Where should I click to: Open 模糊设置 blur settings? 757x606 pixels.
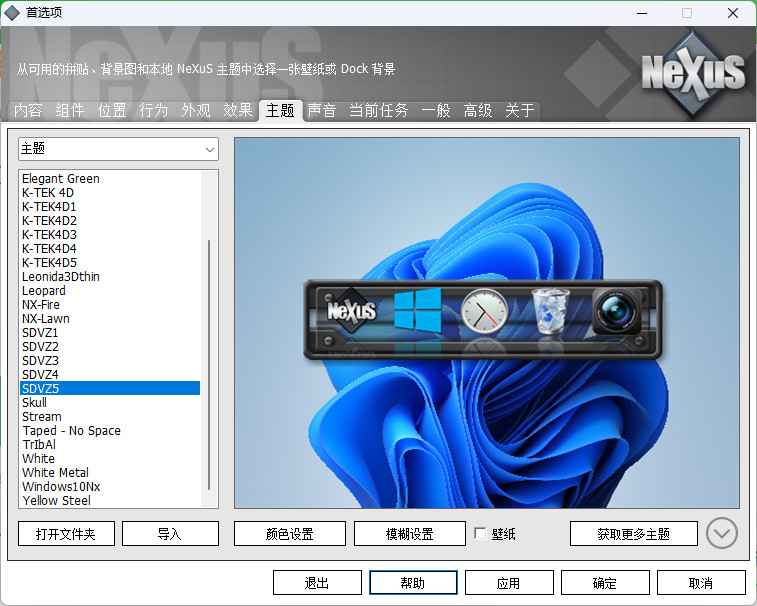click(x=409, y=534)
